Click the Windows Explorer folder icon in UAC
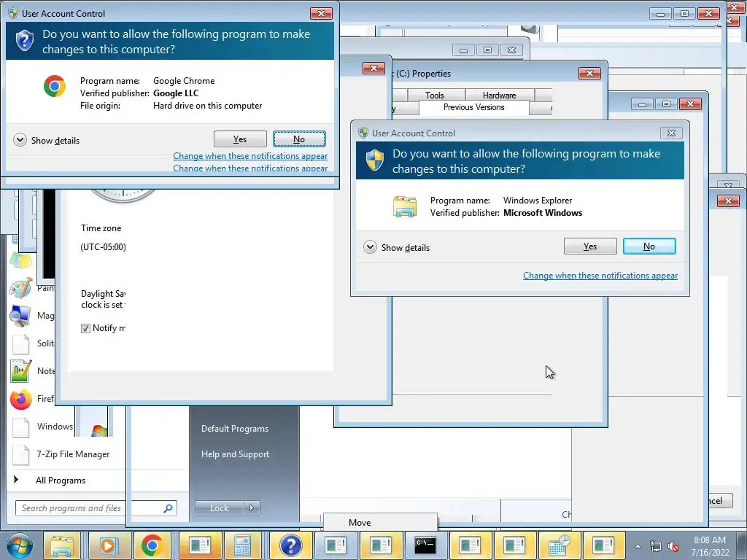747x560 pixels. (x=405, y=206)
